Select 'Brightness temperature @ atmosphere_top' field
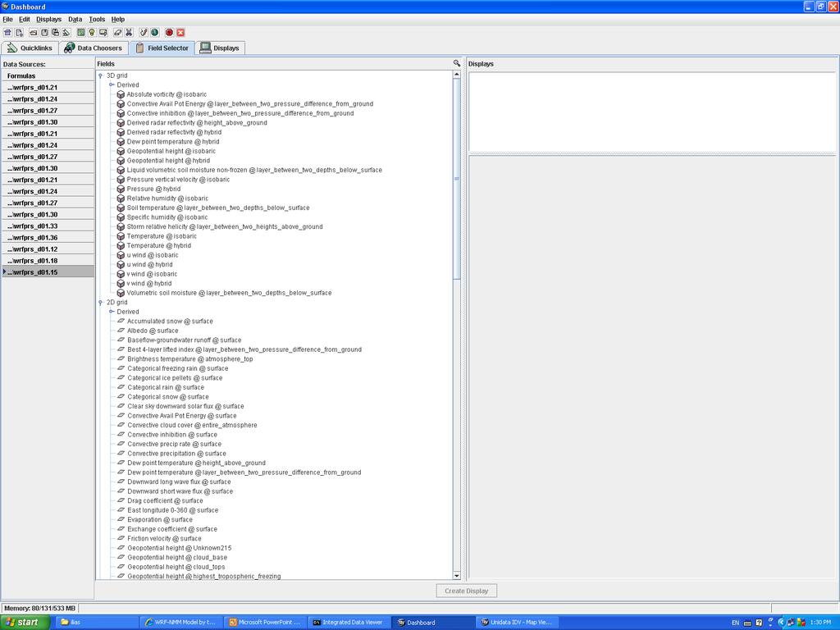This screenshot has width=840, height=630. point(189,359)
